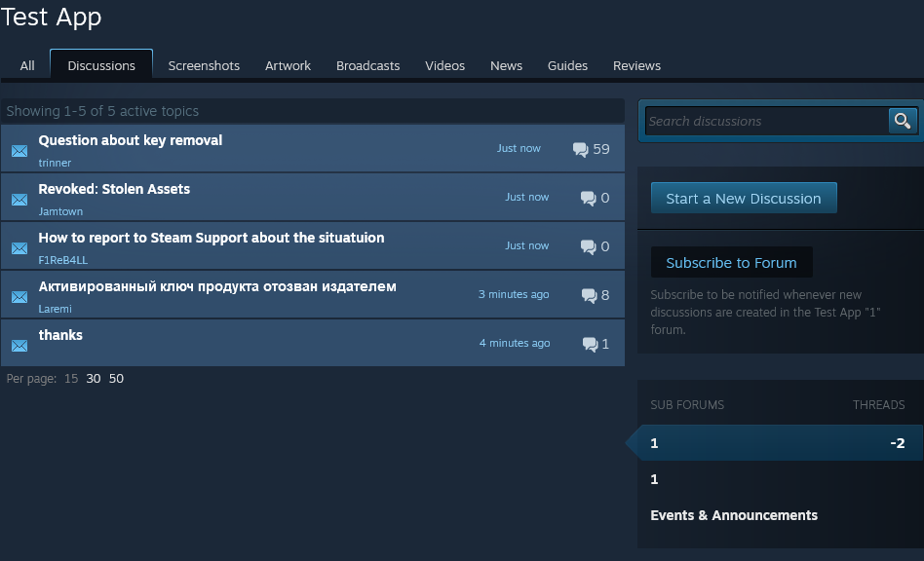Click reply bubble icon in 'Revoked: Stolen Assets' row

[588, 199]
